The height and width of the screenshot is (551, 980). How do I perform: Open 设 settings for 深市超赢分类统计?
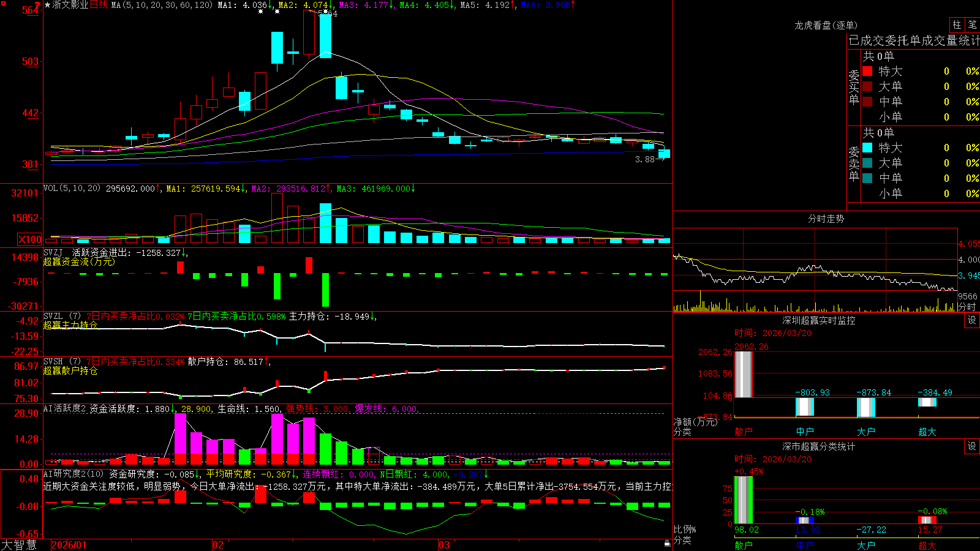point(972,446)
